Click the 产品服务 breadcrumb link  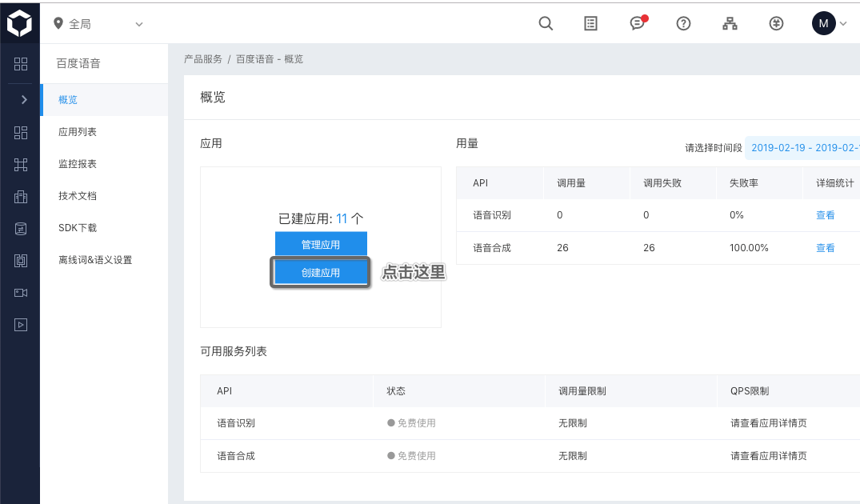pos(203,58)
